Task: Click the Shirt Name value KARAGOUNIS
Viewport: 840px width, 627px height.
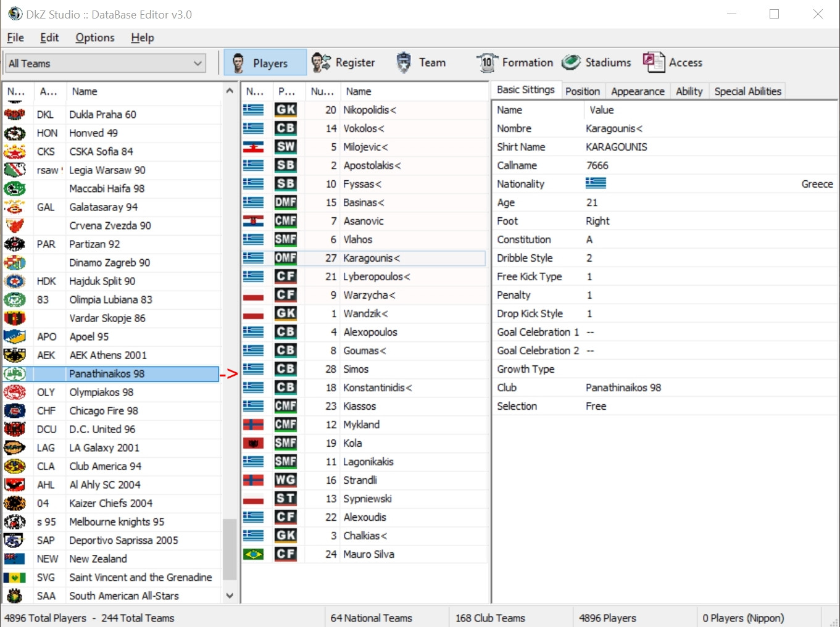Action: click(x=617, y=147)
